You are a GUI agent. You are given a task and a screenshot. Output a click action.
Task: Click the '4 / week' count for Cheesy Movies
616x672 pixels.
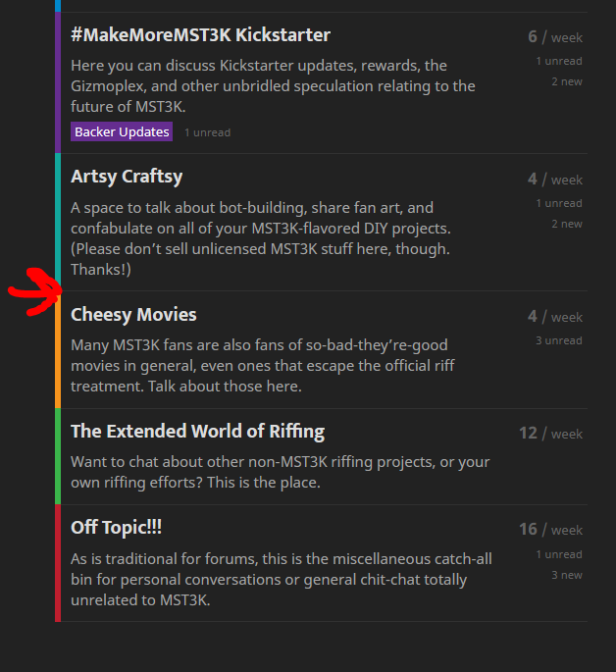(555, 317)
